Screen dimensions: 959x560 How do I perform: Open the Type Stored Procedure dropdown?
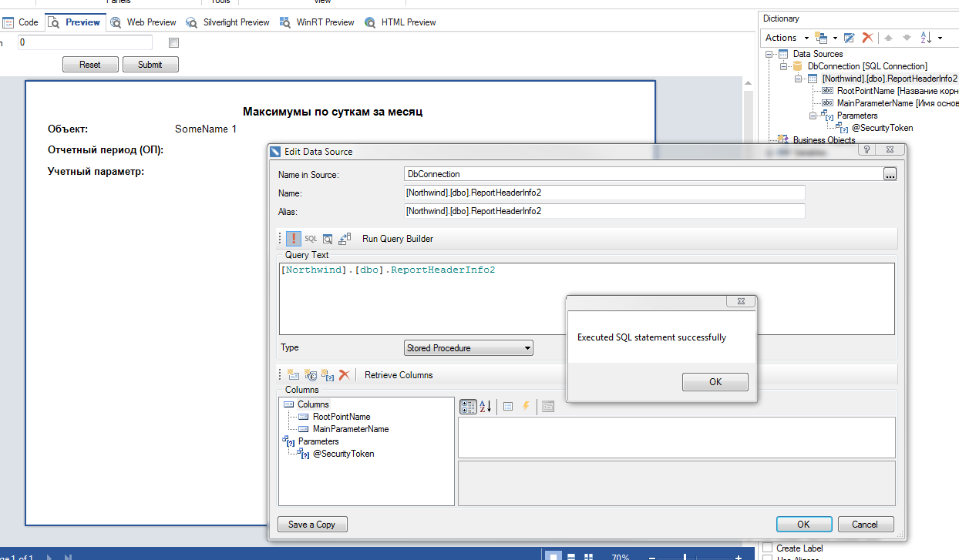(x=469, y=348)
